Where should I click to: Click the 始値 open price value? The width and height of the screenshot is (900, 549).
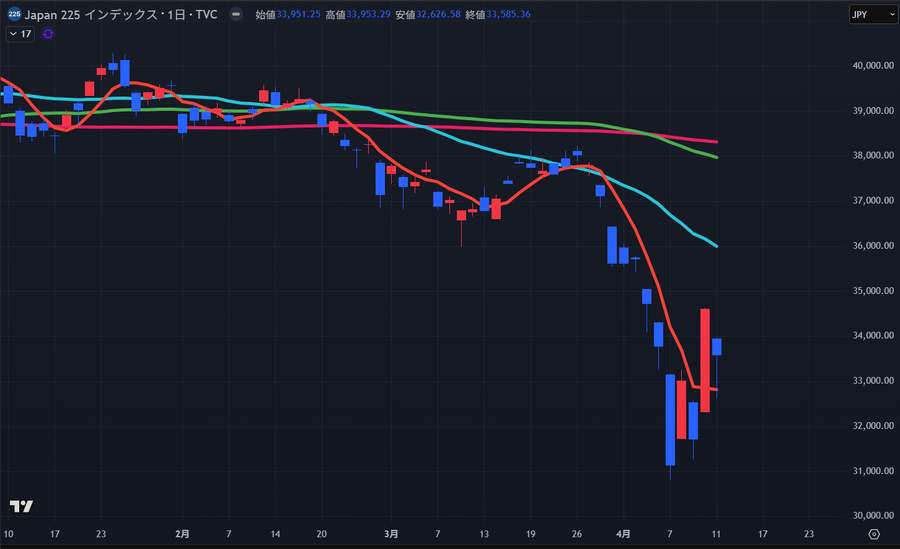pos(302,15)
